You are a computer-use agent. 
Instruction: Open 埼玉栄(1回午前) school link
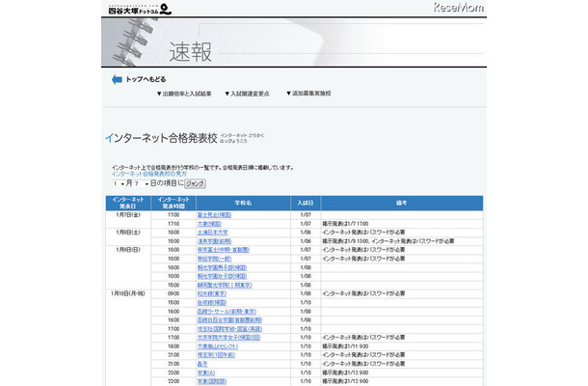coord(217,354)
